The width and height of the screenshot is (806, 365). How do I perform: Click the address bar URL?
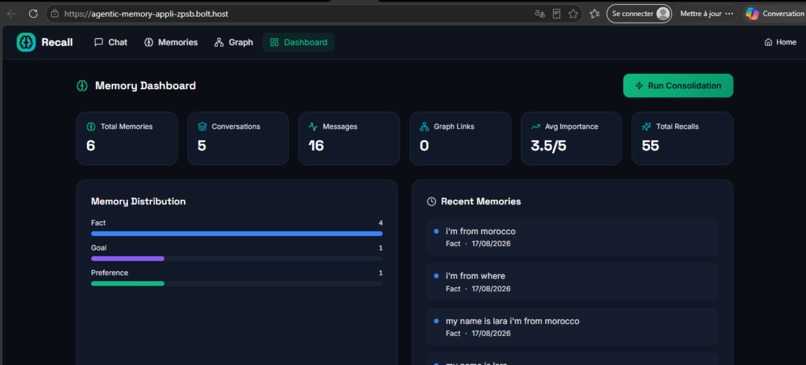coord(146,14)
